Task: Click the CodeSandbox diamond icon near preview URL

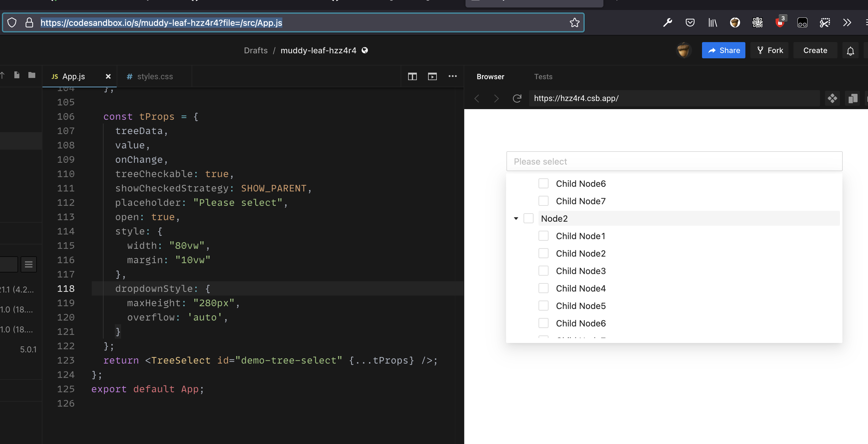Action: [x=833, y=98]
